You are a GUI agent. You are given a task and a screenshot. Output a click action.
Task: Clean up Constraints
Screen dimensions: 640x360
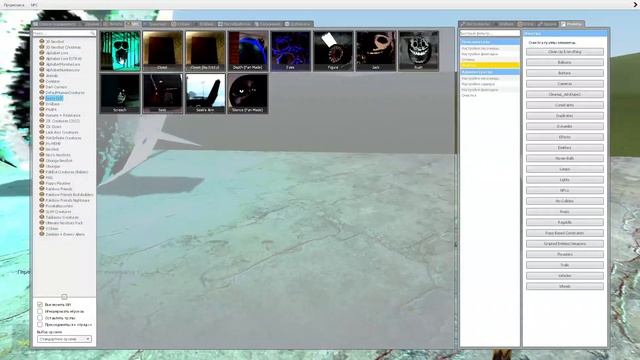click(564, 105)
